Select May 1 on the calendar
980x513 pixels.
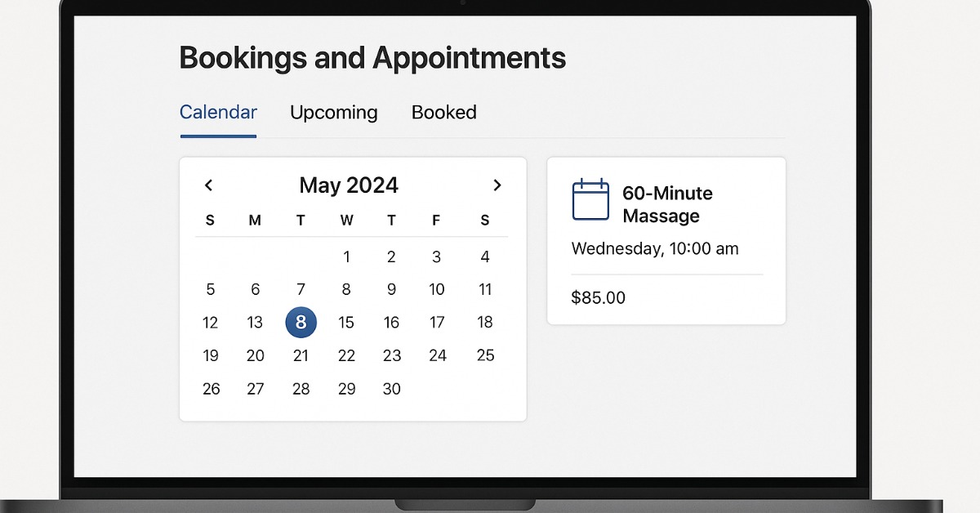click(346, 257)
